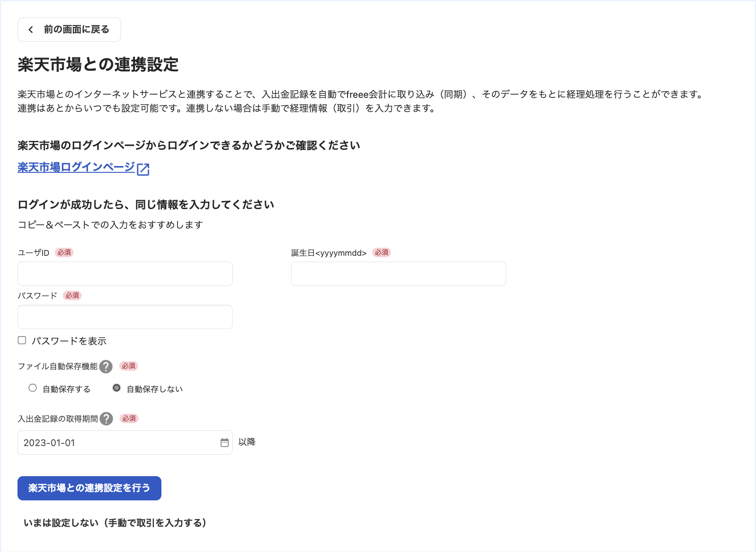Image resolution: width=756 pixels, height=552 pixels.
Task: Click the 必須 badge next to ユーザID
Action: pyautogui.click(x=64, y=253)
